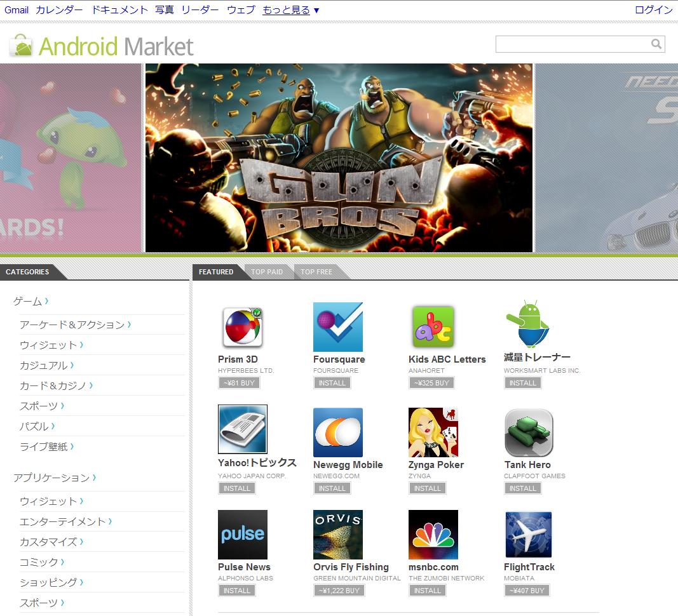This screenshot has width=678, height=616.
Task: Open the Orvis Fly Fishing app icon
Action: [337, 535]
